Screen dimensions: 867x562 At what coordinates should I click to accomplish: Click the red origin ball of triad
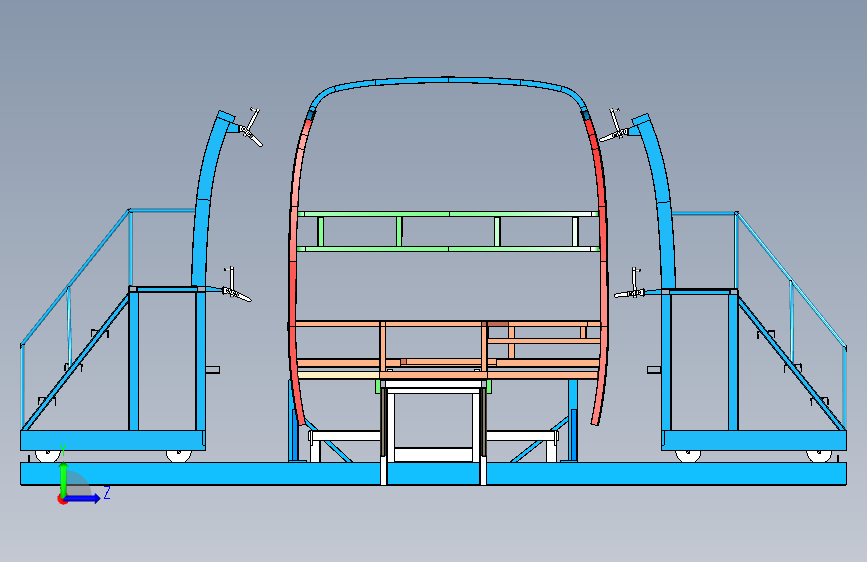point(62,500)
